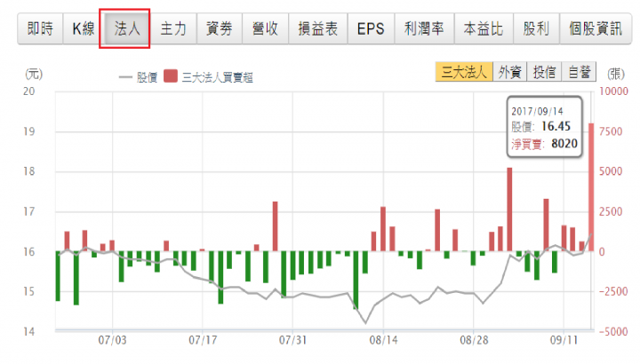Click the 07/03 date axis label
This screenshot has width=640, height=364.
coord(112,340)
